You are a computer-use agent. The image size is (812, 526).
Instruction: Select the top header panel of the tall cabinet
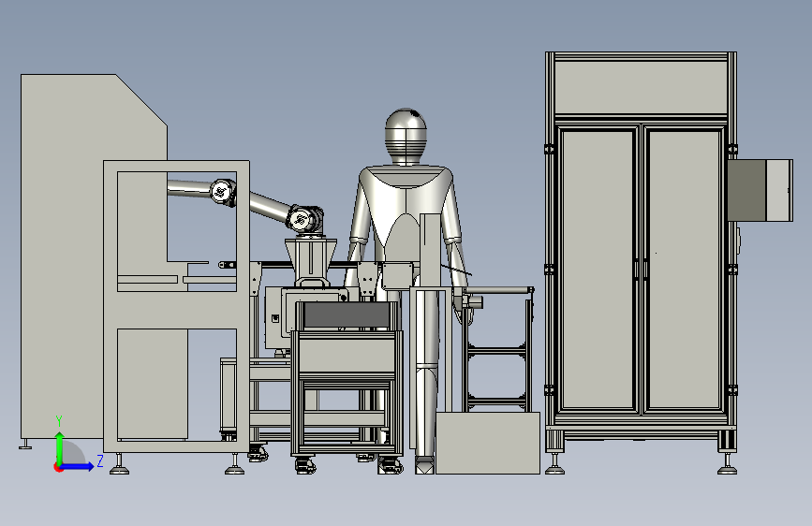tap(641, 87)
